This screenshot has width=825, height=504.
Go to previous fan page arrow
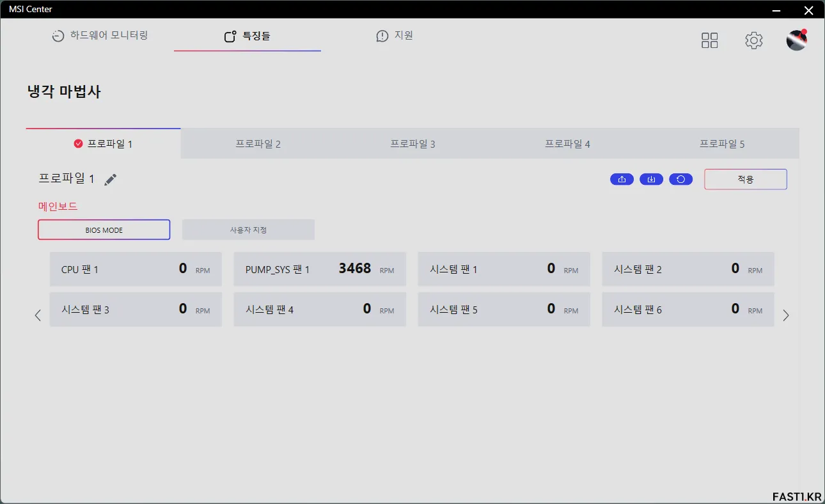38,315
